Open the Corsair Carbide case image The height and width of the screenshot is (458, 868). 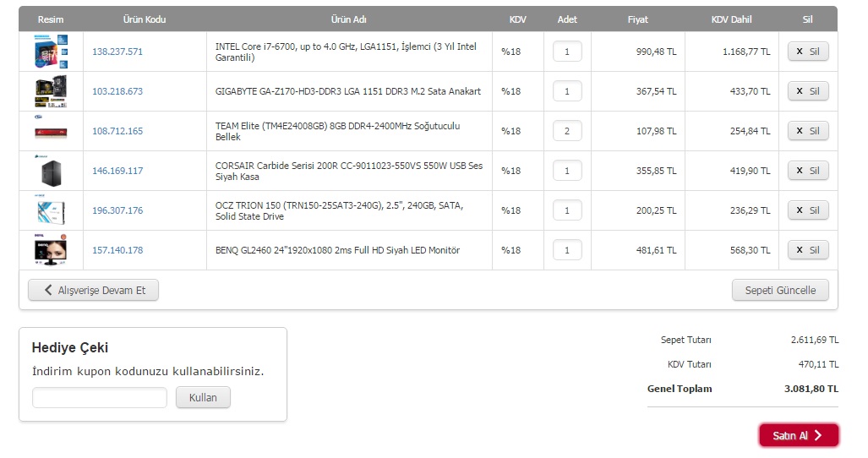[51, 171]
